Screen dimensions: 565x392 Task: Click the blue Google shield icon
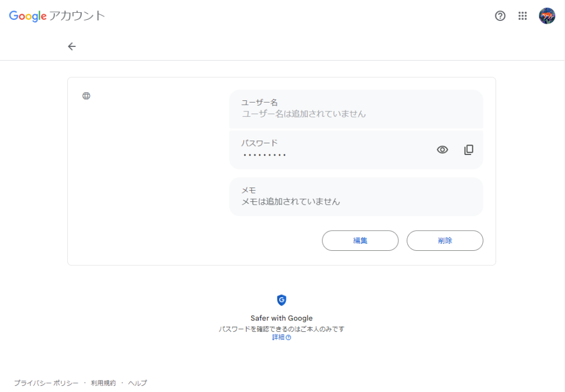pos(281,300)
